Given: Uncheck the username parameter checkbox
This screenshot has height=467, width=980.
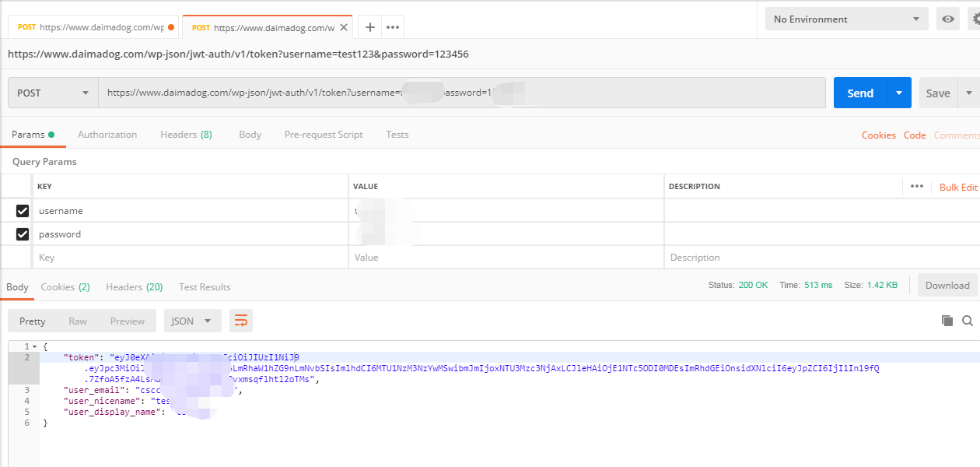Looking at the screenshot, I should coord(23,211).
